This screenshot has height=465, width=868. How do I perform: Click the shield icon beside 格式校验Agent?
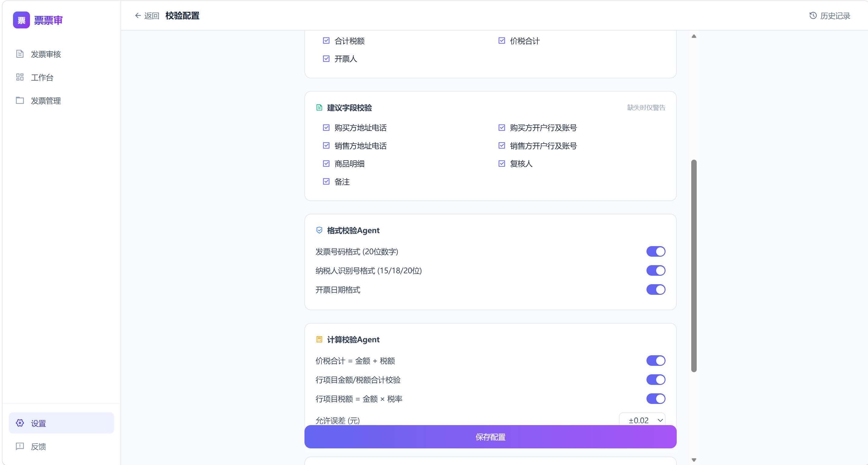[x=319, y=230]
